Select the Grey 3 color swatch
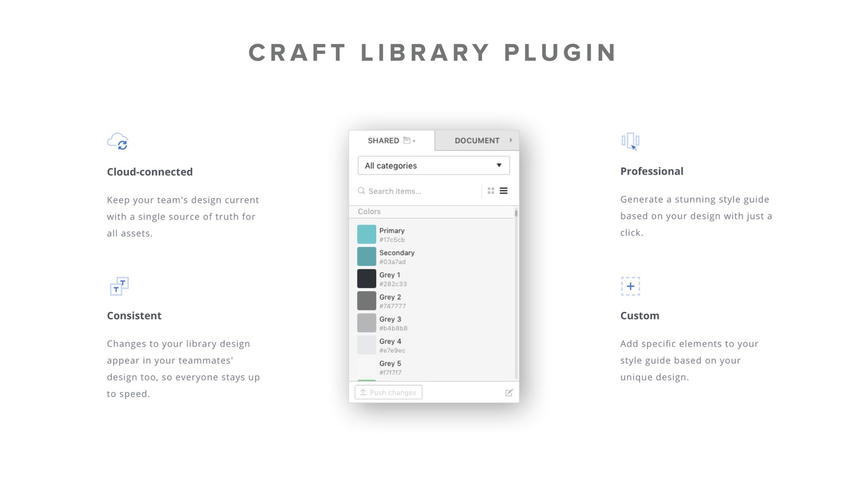Screen dimensions: 868x488 tap(366, 323)
